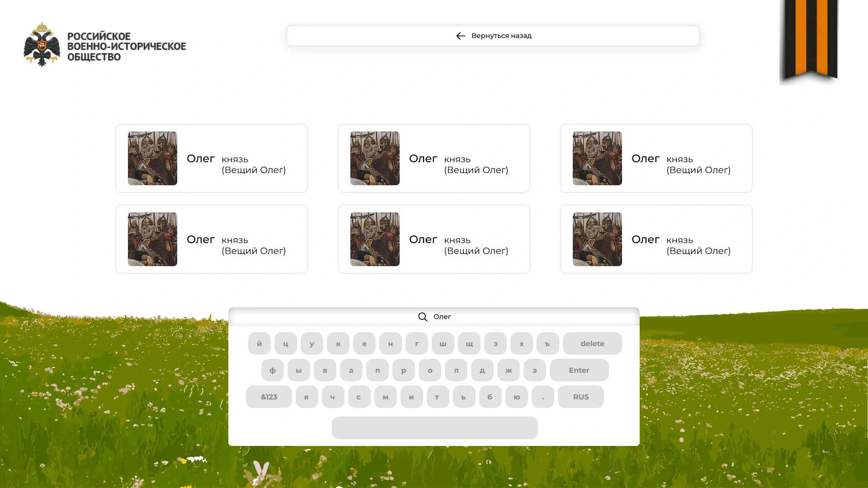Switch to symbols with &123 key

[x=269, y=397]
